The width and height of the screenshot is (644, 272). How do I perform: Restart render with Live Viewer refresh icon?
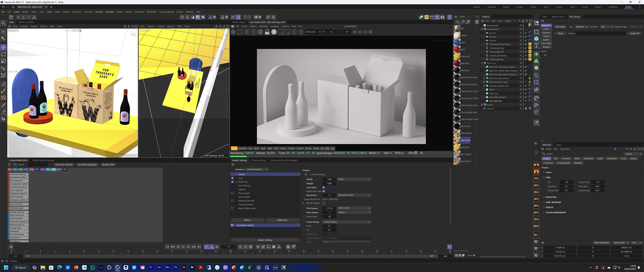(240, 32)
